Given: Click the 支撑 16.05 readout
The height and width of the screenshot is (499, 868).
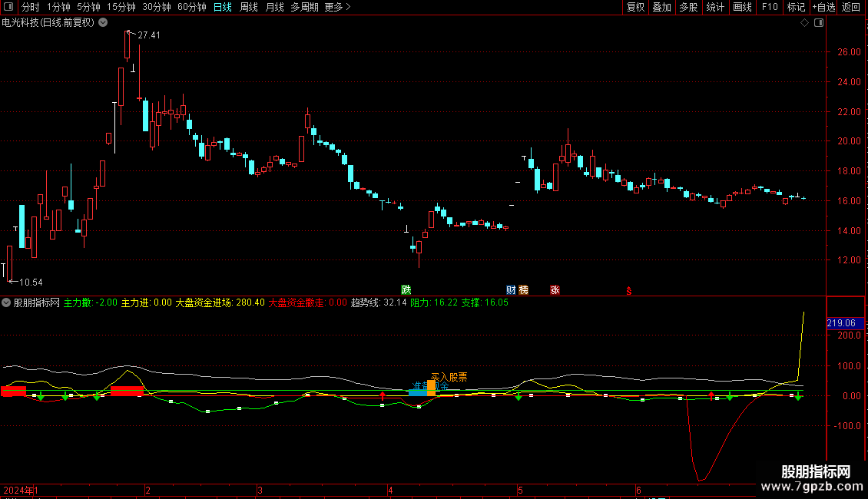Looking at the screenshot, I should tap(485, 302).
